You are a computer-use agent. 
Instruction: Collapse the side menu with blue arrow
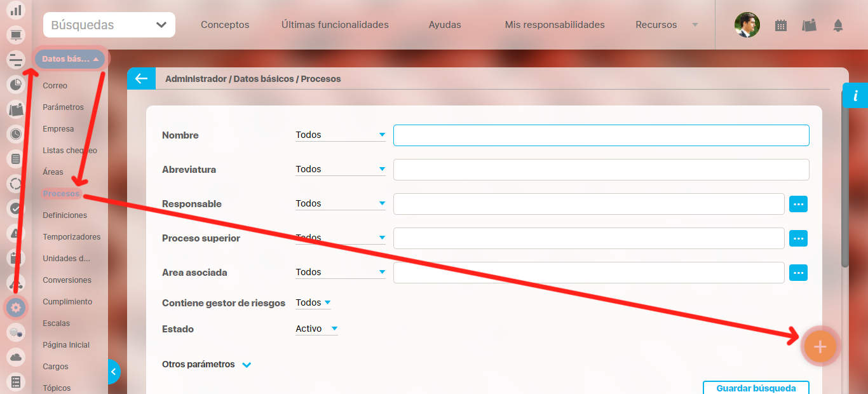coord(114,372)
